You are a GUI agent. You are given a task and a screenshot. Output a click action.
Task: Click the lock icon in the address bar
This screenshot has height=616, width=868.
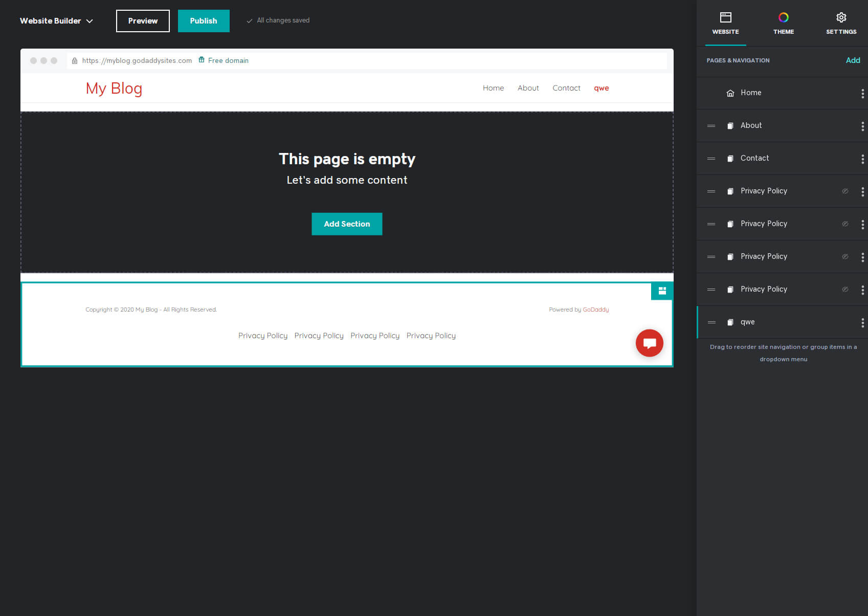pyautogui.click(x=75, y=60)
